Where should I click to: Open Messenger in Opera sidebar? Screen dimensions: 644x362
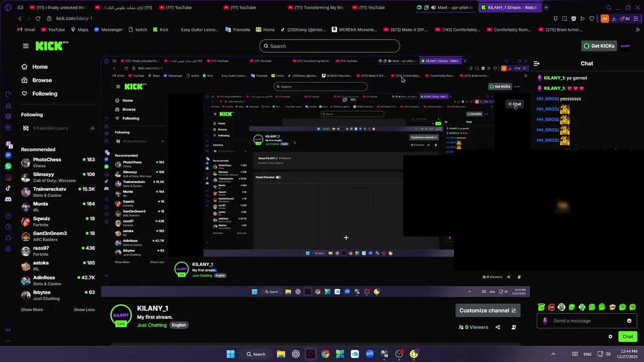click(8, 155)
